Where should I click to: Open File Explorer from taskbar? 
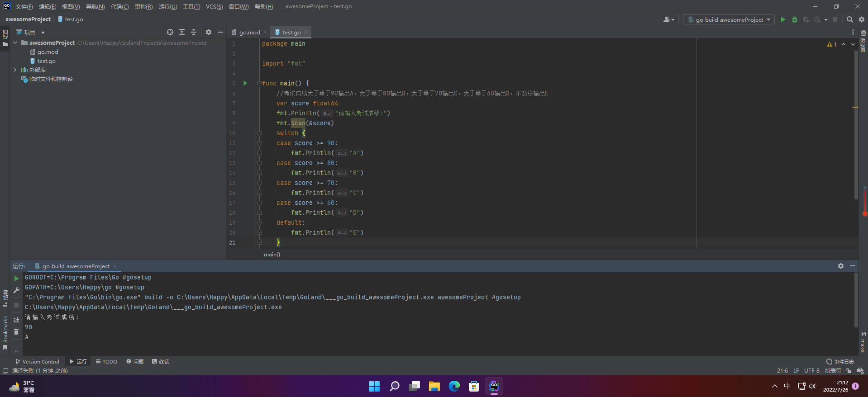pyautogui.click(x=434, y=386)
